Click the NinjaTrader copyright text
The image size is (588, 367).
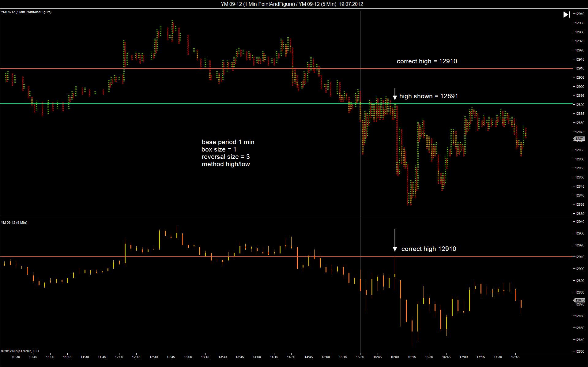click(x=20, y=351)
